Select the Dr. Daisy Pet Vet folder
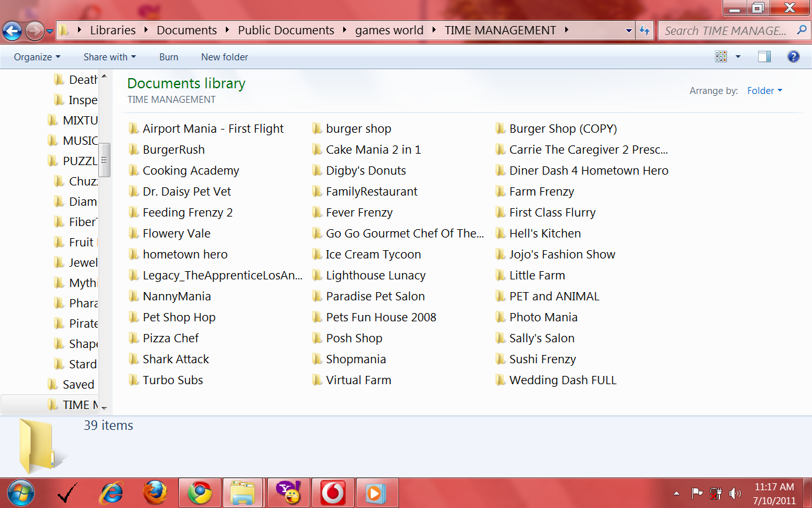 pyautogui.click(x=180, y=192)
